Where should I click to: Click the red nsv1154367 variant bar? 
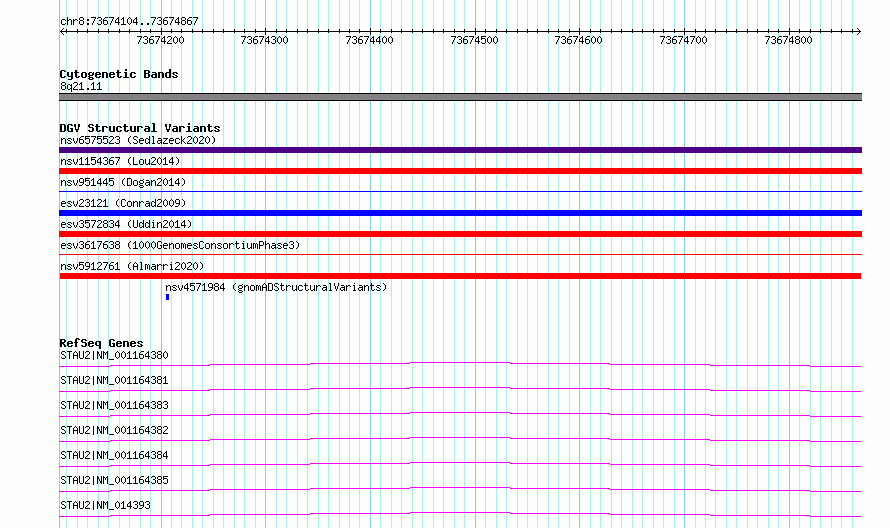click(460, 171)
